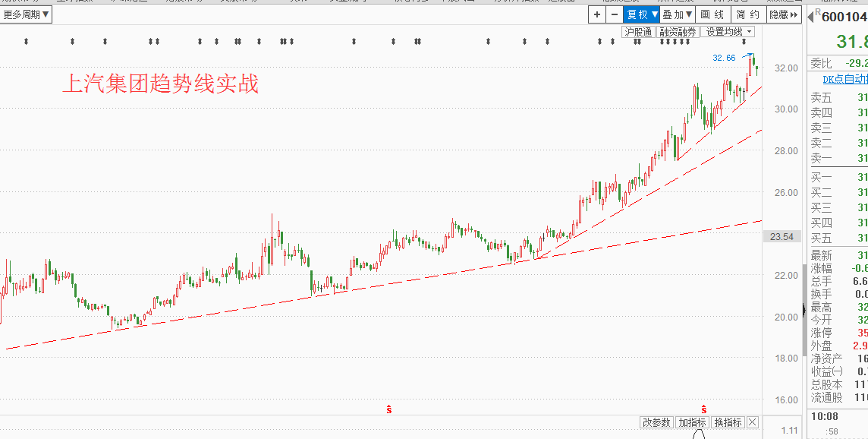Click first red S marker on timeline
Image resolution: width=868 pixels, height=439 pixels.
point(389,409)
